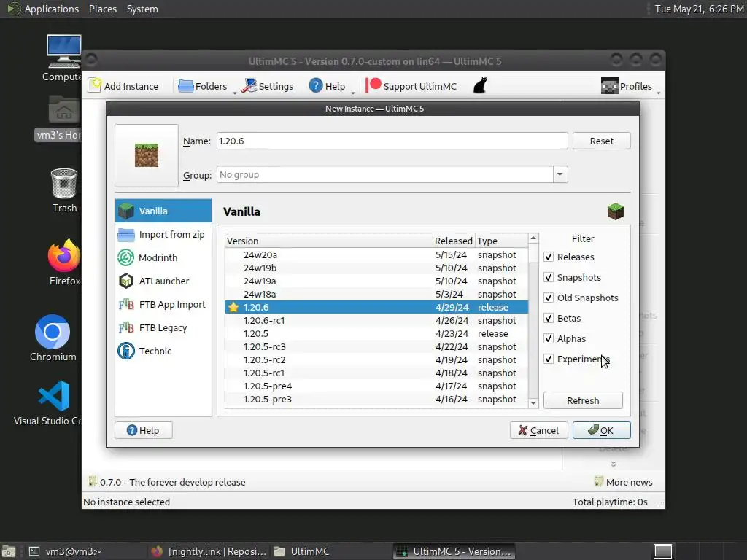Image resolution: width=747 pixels, height=560 pixels.
Task: Click the Modrinth logo icon
Action: [125, 257]
